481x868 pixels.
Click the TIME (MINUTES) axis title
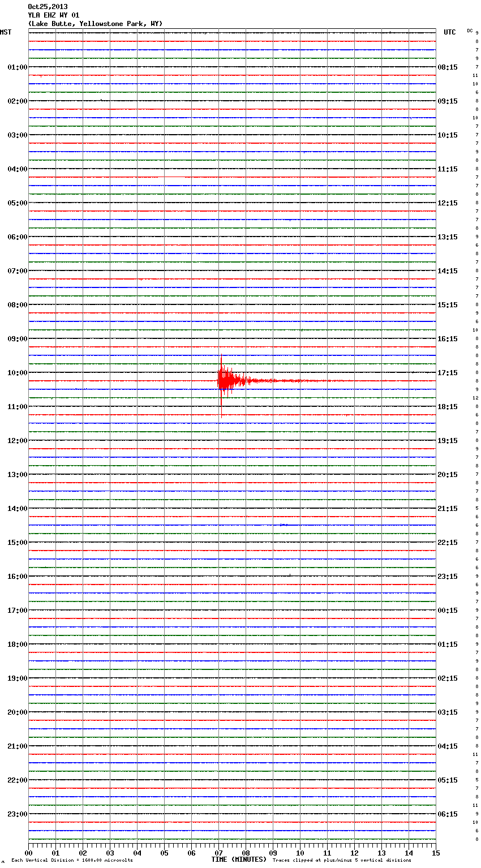[x=239, y=860]
